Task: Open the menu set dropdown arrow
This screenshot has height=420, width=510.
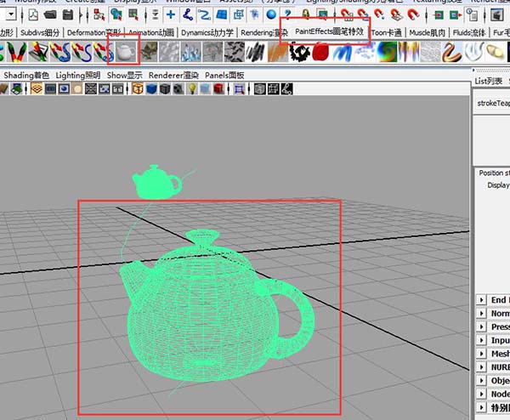Action: pos(11,14)
